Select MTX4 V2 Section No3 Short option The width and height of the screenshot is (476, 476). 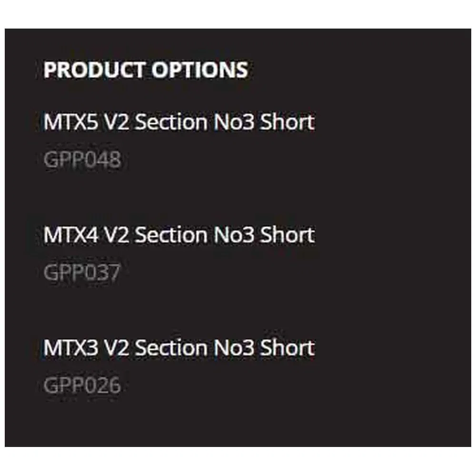point(179,235)
